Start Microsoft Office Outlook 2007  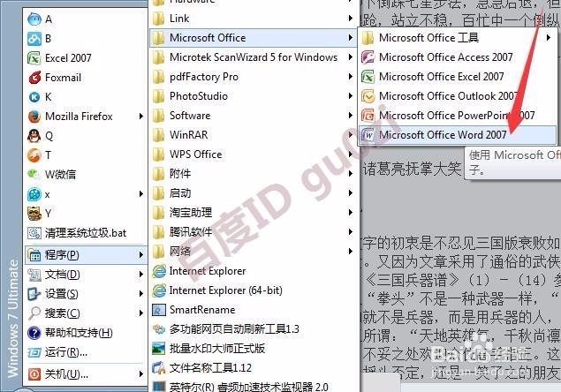458,96
